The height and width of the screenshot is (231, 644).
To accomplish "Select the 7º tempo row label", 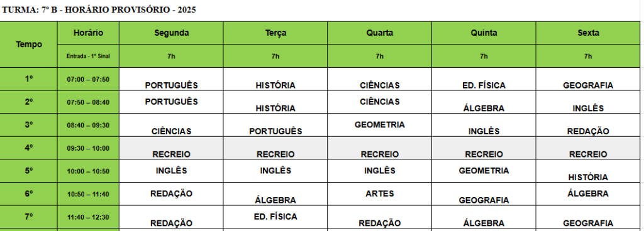I will pyautogui.click(x=29, y=217).
